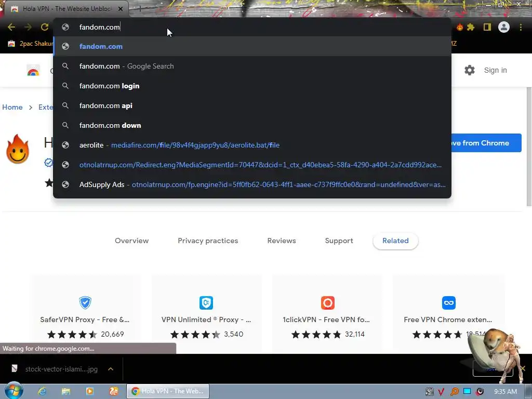Open the Chrome profile avatar

click(x=504, y=27)
